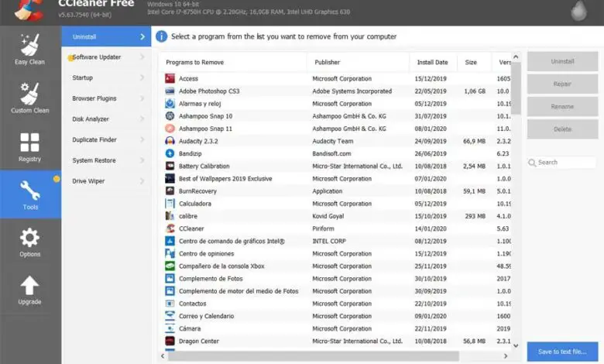
Task: Sort list by Install Date column
Action: [x=432, y=62]
